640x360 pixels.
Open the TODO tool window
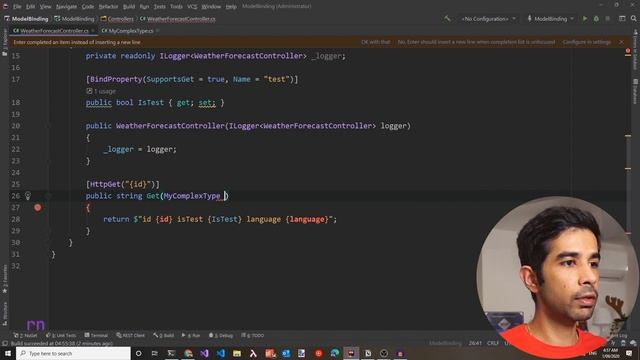pyautogui.click(x=253, y=336)
